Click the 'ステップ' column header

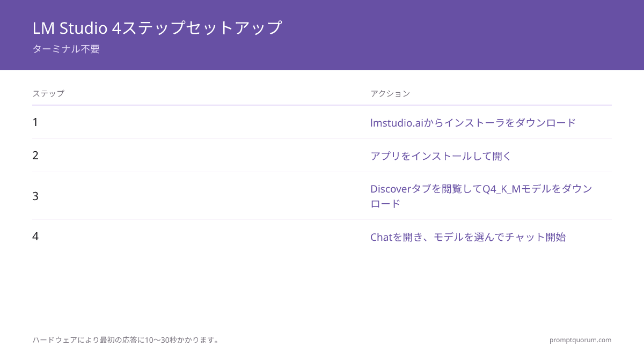coord(48,93)
